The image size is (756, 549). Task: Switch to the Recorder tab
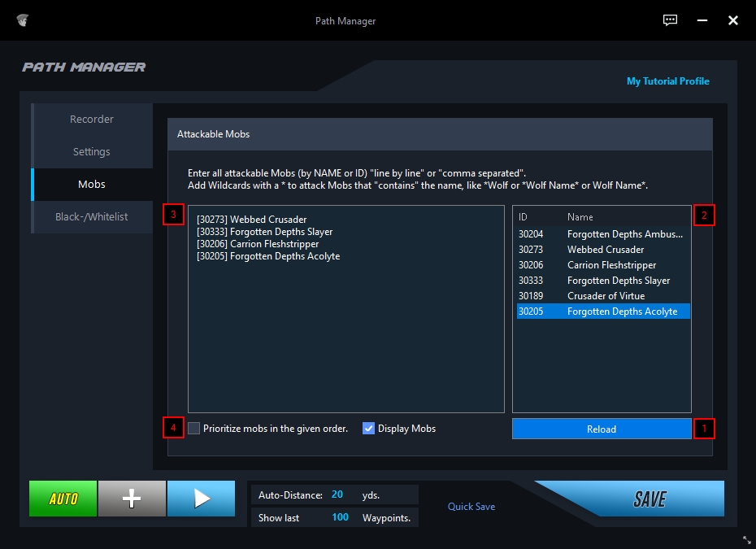(x=92, y=120)
